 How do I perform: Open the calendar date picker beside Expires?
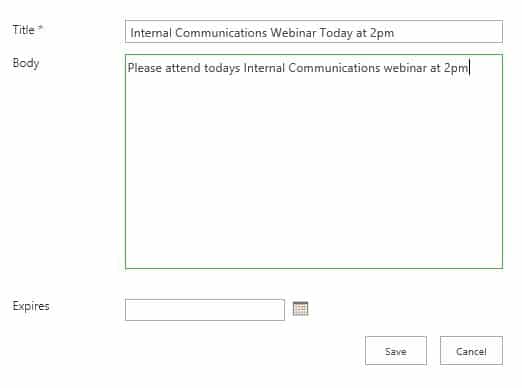pyautogui.click(x=300, y=309)
